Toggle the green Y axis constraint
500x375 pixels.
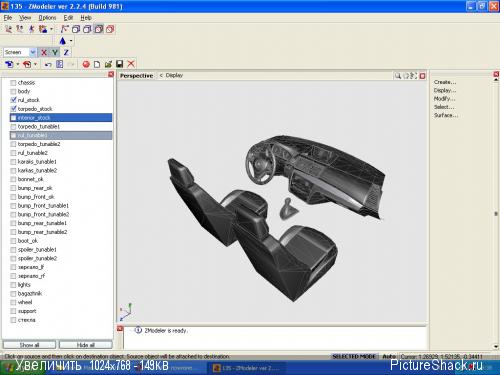(55, 52)
